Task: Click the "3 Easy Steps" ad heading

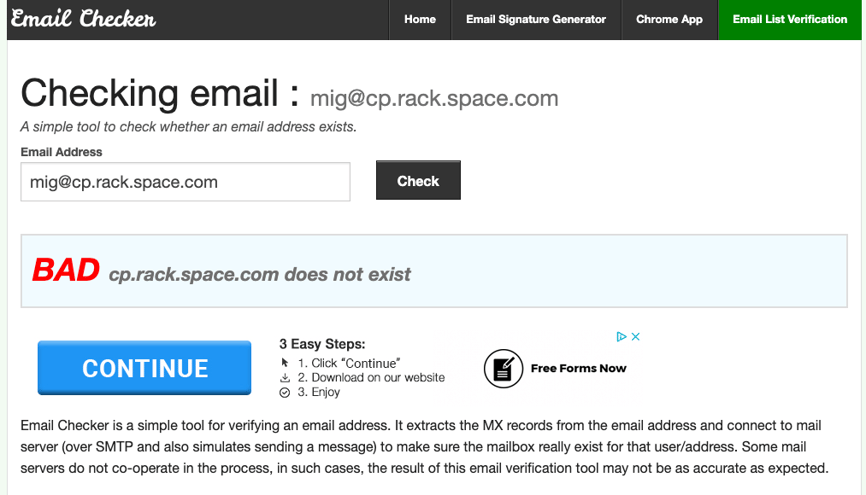Action: tap(323, 344)
